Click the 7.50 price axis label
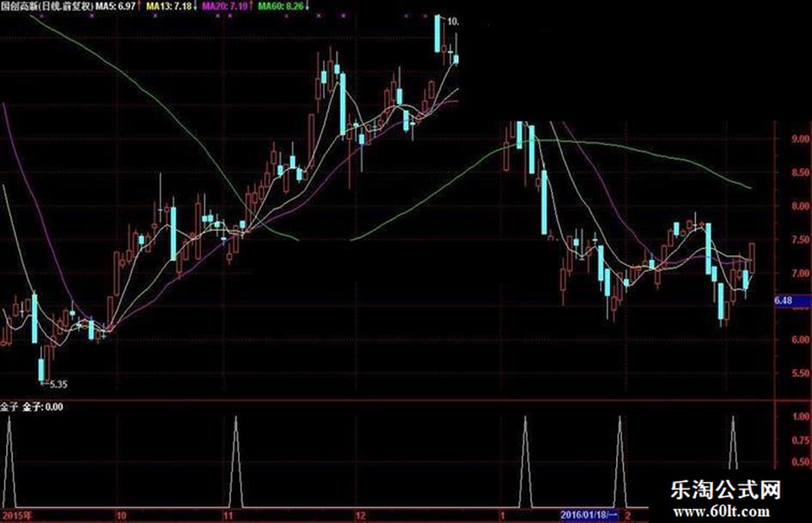The width and height of the screenshot is (812, 523). (800, 240)
